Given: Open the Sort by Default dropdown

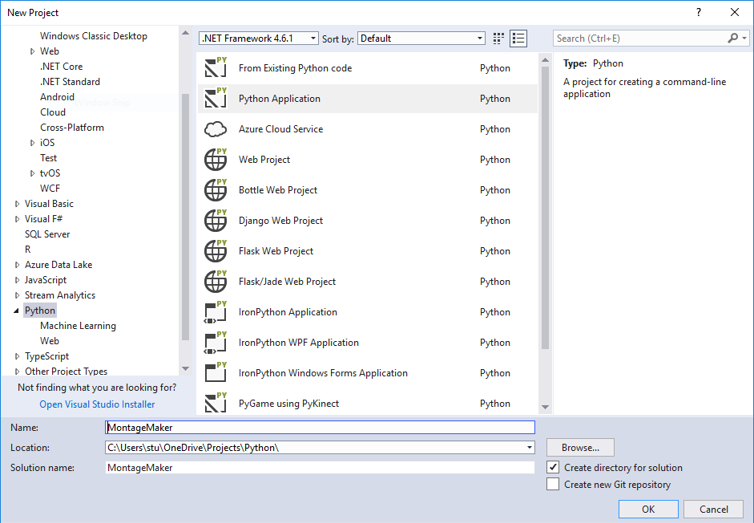Looking at the screenshot, I should click(x=421, y=38).
